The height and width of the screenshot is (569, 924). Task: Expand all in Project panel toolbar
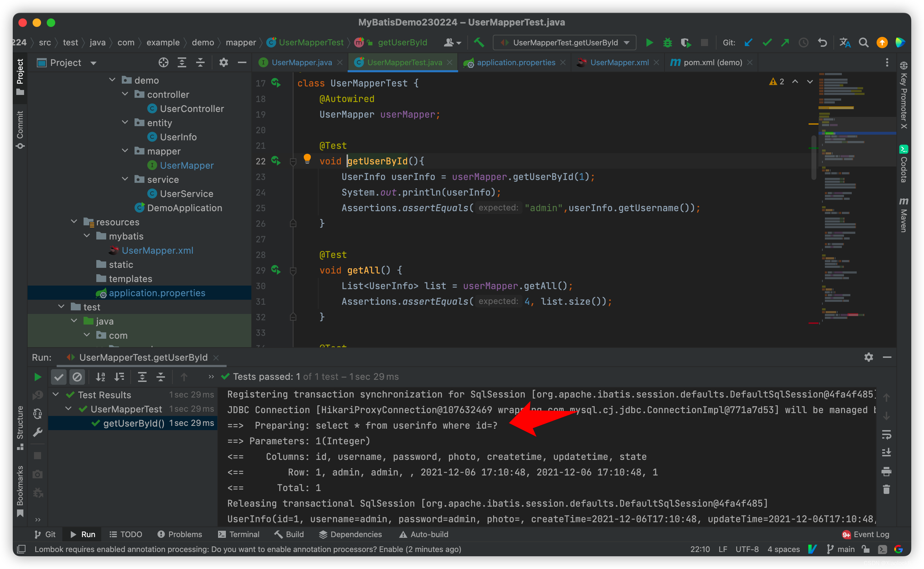coord(182,62)
